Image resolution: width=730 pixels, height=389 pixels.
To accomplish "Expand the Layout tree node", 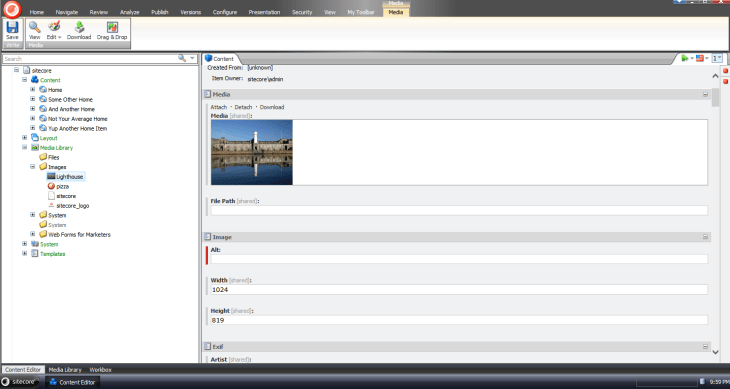I will point(25,138).
